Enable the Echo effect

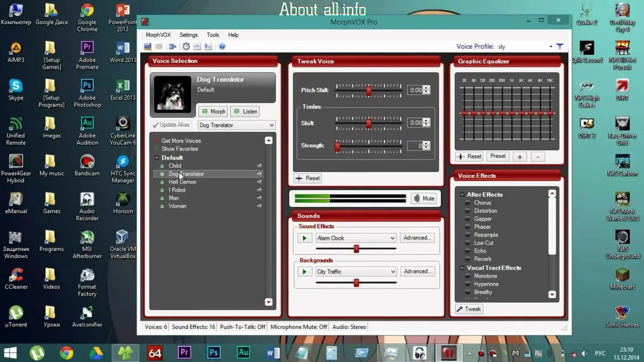point(480,251)
